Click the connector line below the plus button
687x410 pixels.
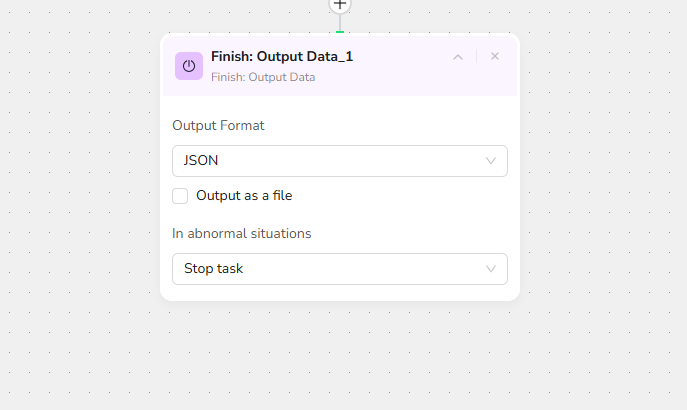point(340,22)
